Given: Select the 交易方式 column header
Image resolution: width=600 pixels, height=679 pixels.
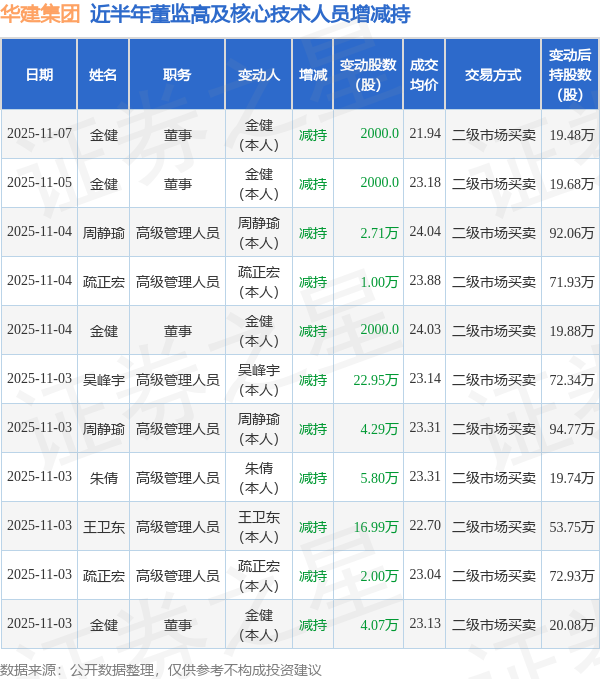Looking at the screenshot, I should (x=493, y=74).
